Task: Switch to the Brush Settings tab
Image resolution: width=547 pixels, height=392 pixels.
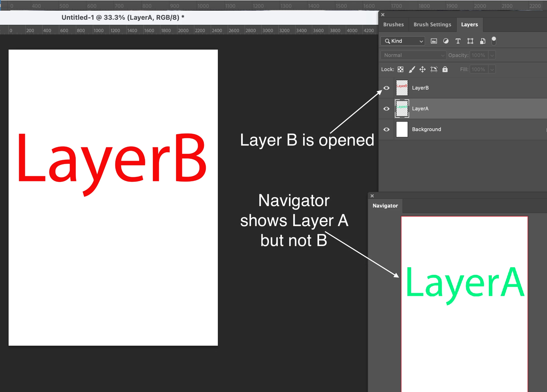Action: pos(432,25)
